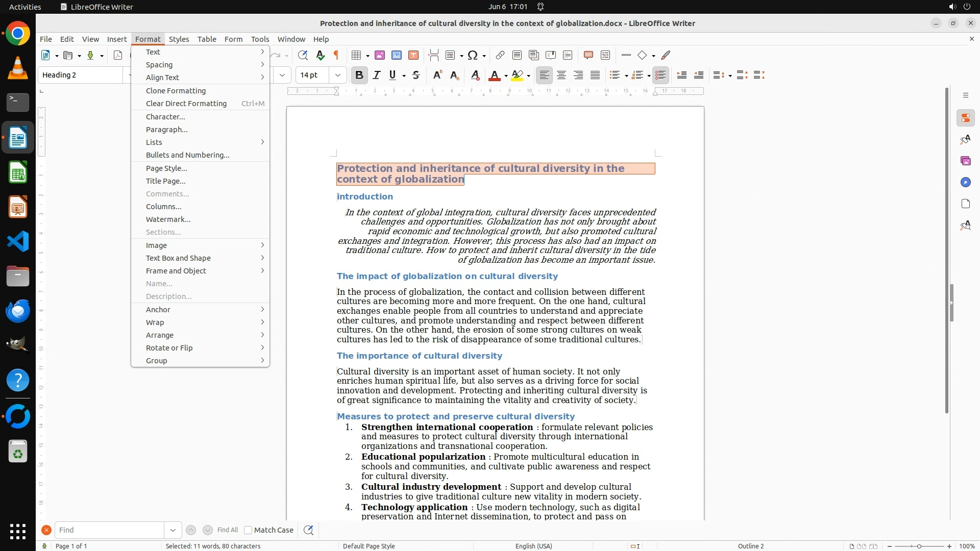980x551 pixels.
Task: Click the Insert Special Character omega icon
Action: (x=473, y=55)
